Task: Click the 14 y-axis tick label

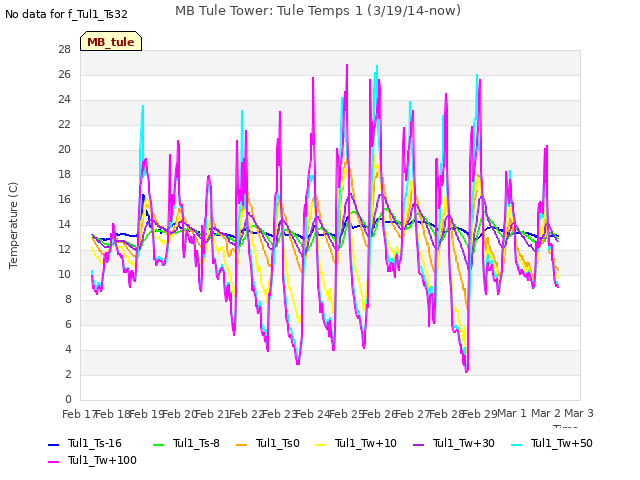Action: 65,224
